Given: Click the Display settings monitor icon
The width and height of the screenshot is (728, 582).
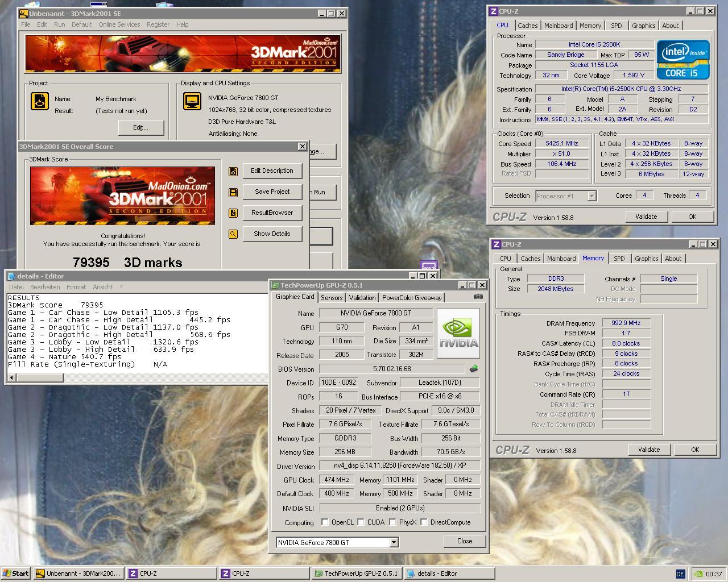Looking at the screenshot, I should click(x=192, y=101).
